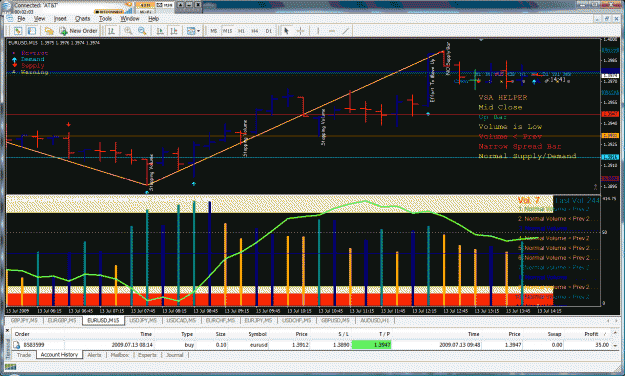625x376 pixels.
Task: Select the horizontal line tool
Action: point(332,31)
